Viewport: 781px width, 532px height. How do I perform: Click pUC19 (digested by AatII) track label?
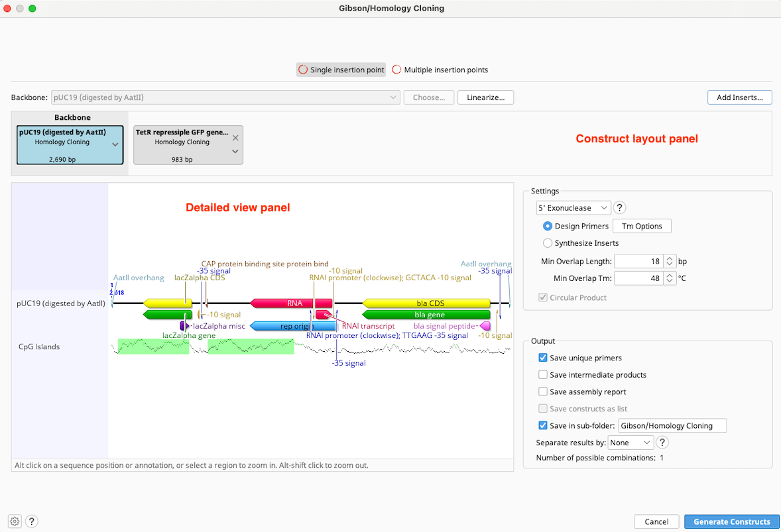tap(61, 303)
